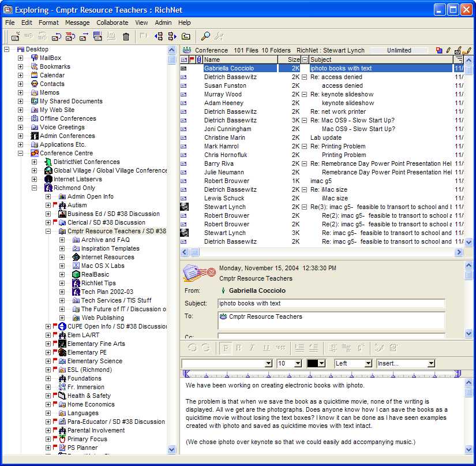476x466 pixels.
Task: Expand the MailBox tree node
Action: (21, 58)
